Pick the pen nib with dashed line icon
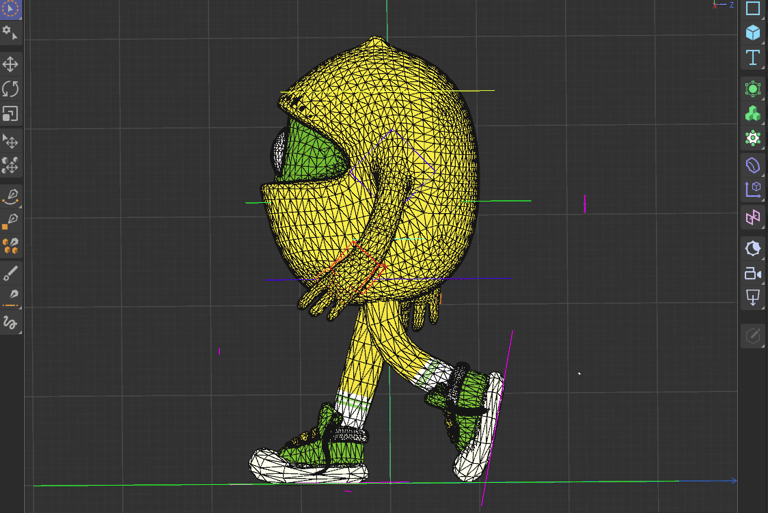Screen dimensions: 768x513 tap(10, 297)
